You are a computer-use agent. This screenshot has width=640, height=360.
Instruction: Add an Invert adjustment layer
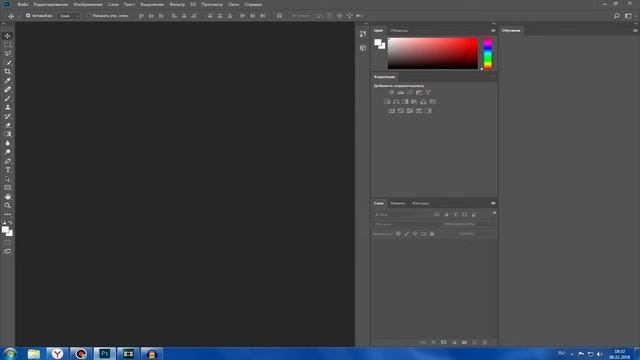[391, 111]
